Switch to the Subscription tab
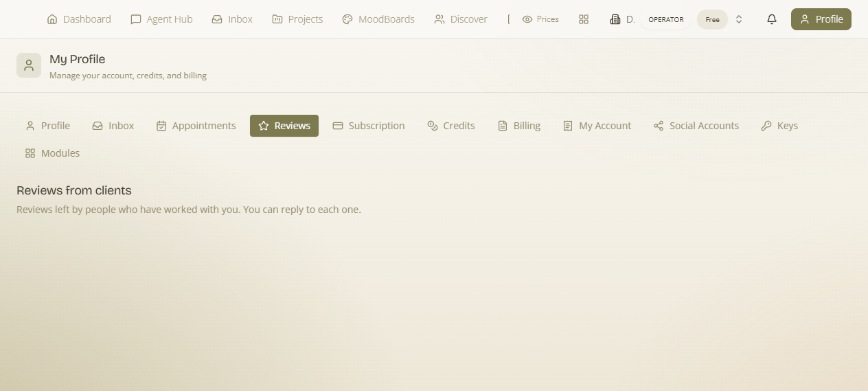Viewport: 868px width, 391px height. (x=369, y=126)
